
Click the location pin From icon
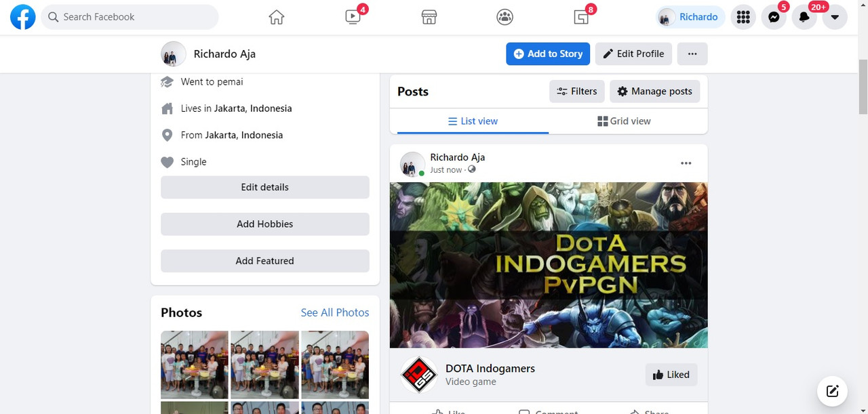[x=167, y=136]
